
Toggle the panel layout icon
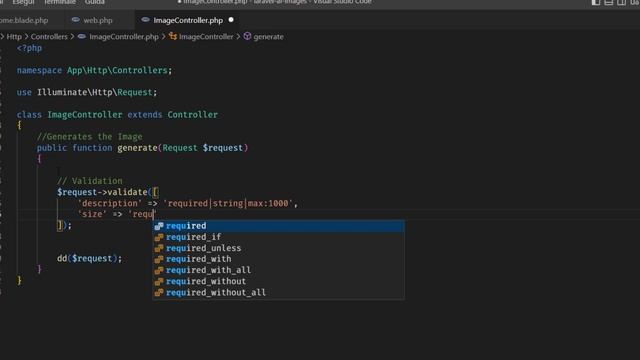[x=609, y=2]
